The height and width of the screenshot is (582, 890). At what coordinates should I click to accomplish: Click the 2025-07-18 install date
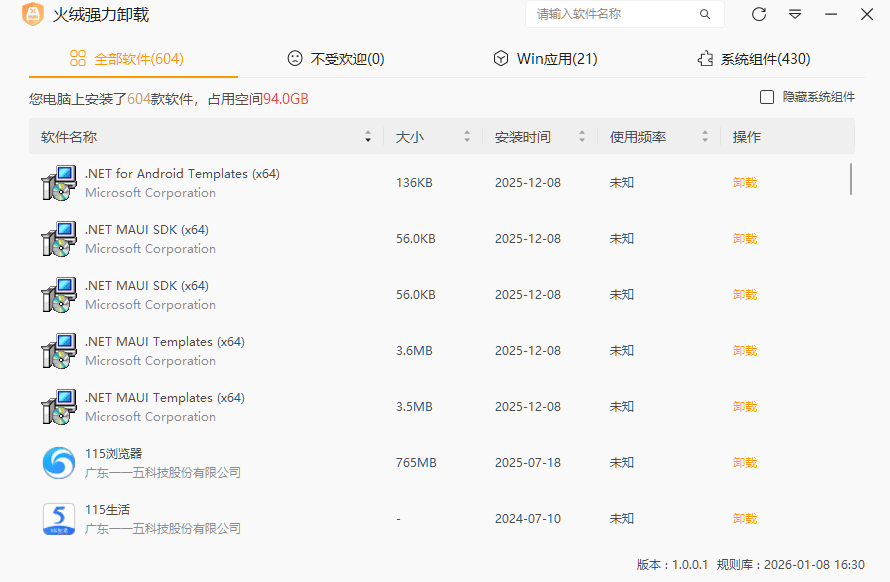tap(528, 463)
